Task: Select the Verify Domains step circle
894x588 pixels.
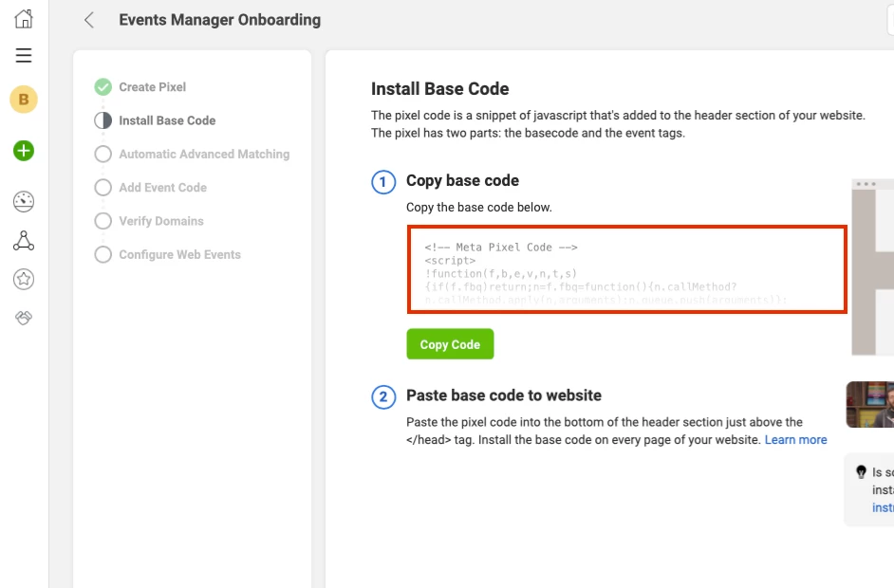Action: click(103, 221)
